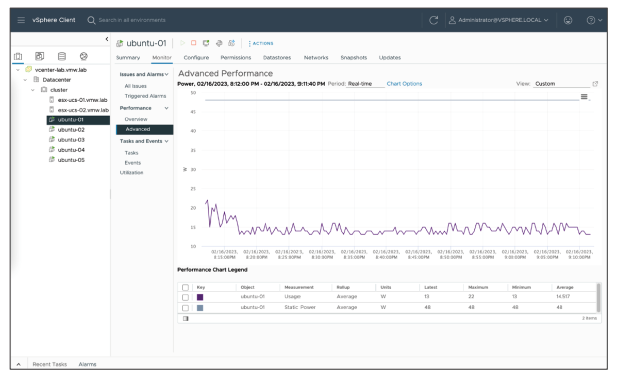Click the legend table vertical scrollbar
The image size is (621, 384).
[x=598, y=298]
